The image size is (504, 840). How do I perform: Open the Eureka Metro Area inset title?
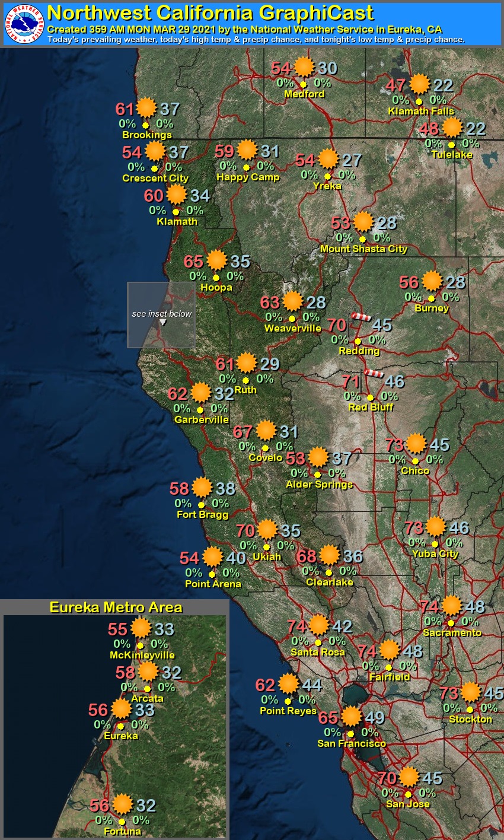(116, 607)
